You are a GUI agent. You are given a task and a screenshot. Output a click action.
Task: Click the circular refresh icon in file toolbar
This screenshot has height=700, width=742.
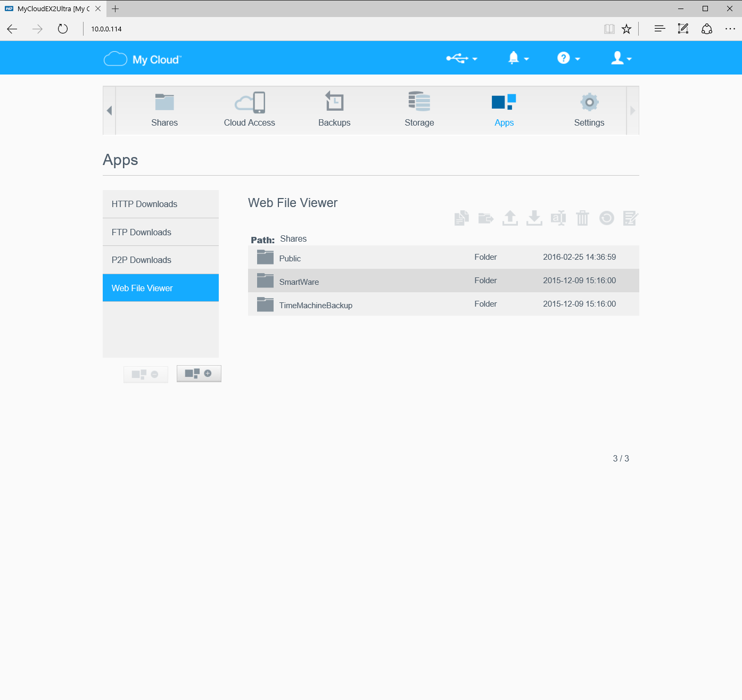[x=606, y=218]
